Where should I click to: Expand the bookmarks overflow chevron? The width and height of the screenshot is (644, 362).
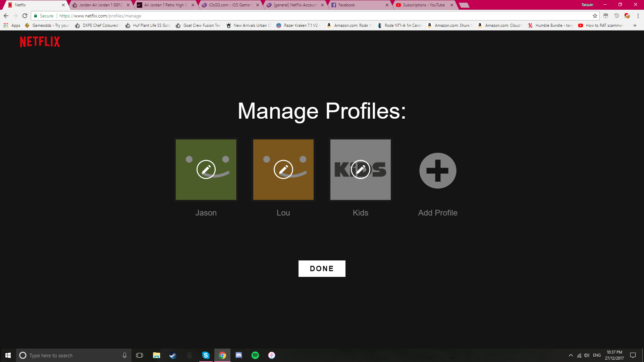[x=635, y=25]
